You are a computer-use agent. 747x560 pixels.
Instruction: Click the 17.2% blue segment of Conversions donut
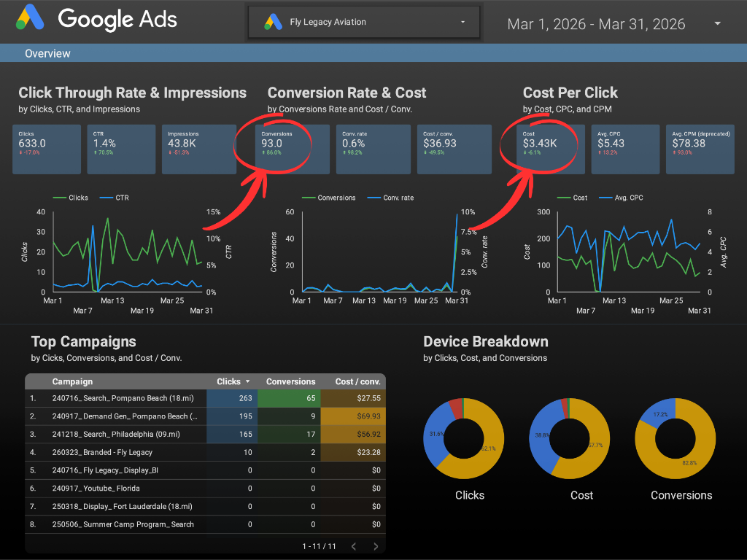click(x=659, y=413)
